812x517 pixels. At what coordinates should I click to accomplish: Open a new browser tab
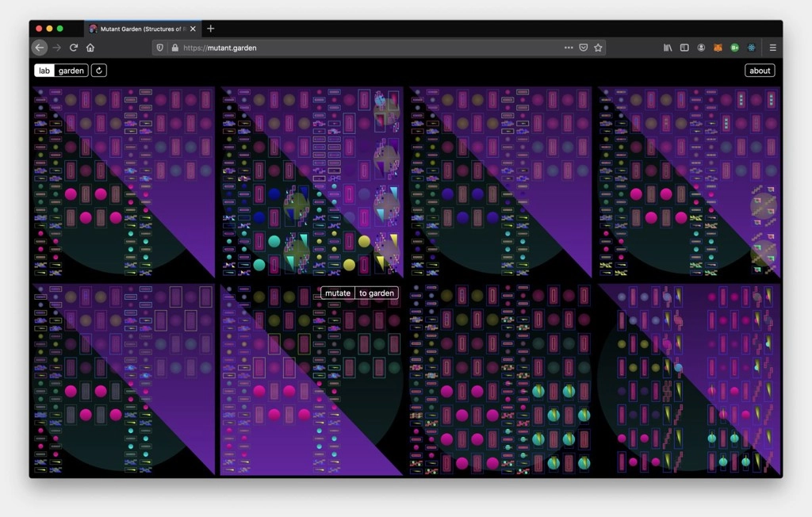tap(211, 29)
